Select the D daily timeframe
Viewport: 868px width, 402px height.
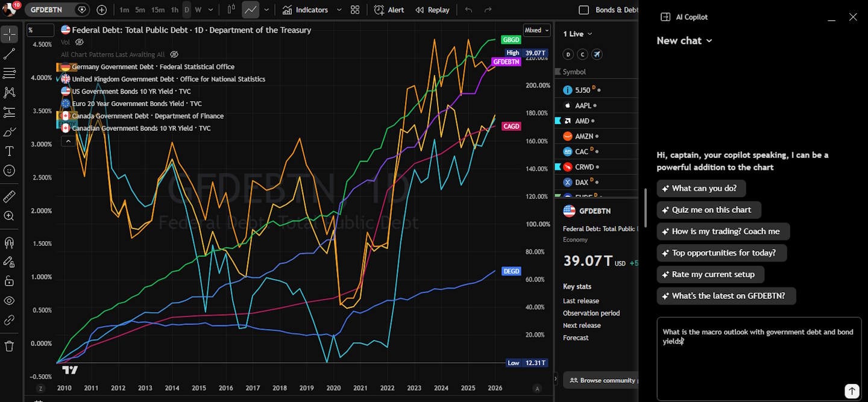187,10
